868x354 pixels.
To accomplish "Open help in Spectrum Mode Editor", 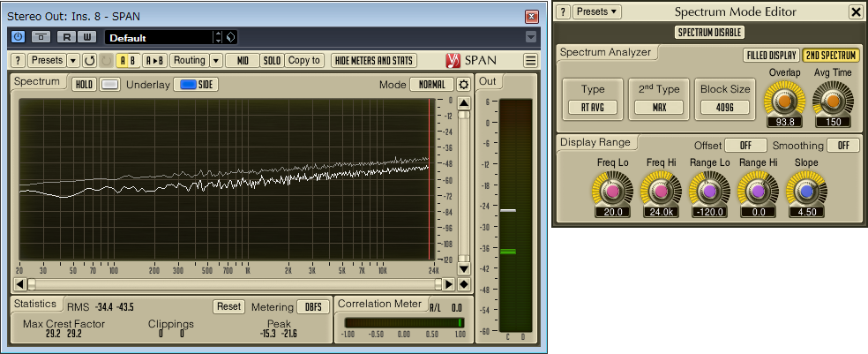I will pyautogui.click(x=563, y=11).
